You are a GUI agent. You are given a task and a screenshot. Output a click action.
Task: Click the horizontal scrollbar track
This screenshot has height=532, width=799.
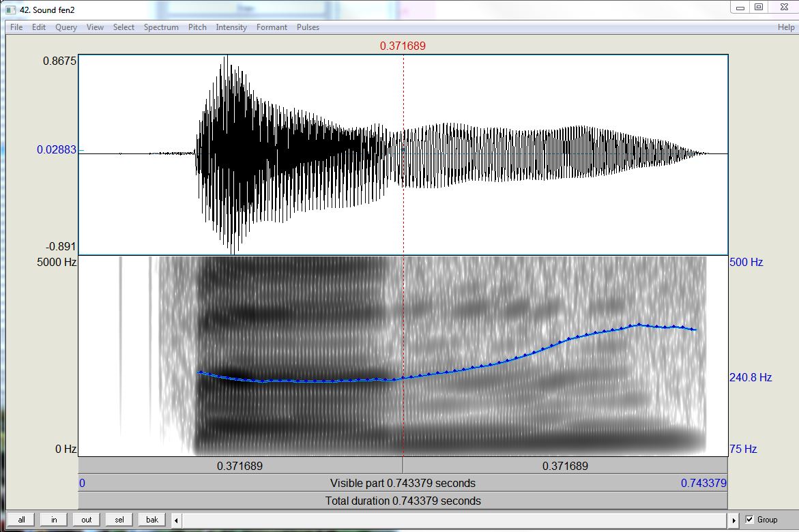455,520
